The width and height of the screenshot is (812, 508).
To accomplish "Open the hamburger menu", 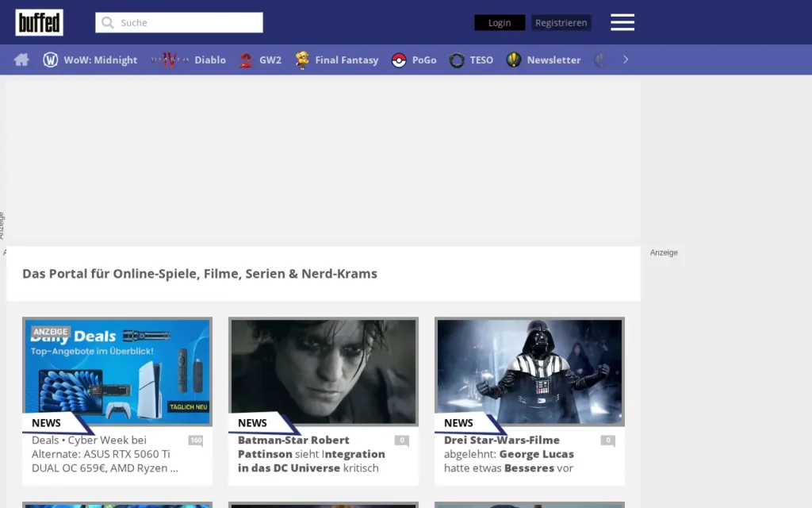I will (x=622, y=22).
